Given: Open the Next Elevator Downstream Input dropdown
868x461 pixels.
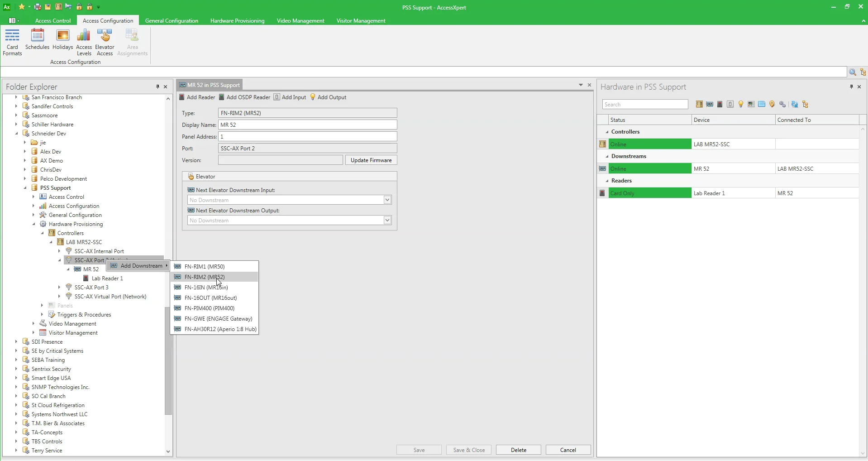Looking at the screenshot, I should pyautogui.click(x=387, y=200).
